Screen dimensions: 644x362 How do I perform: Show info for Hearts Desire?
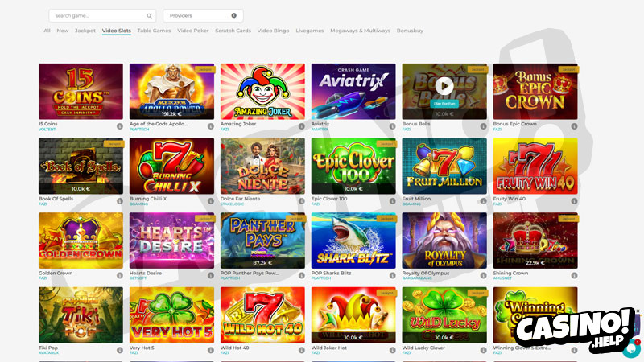tap(211, 275)
